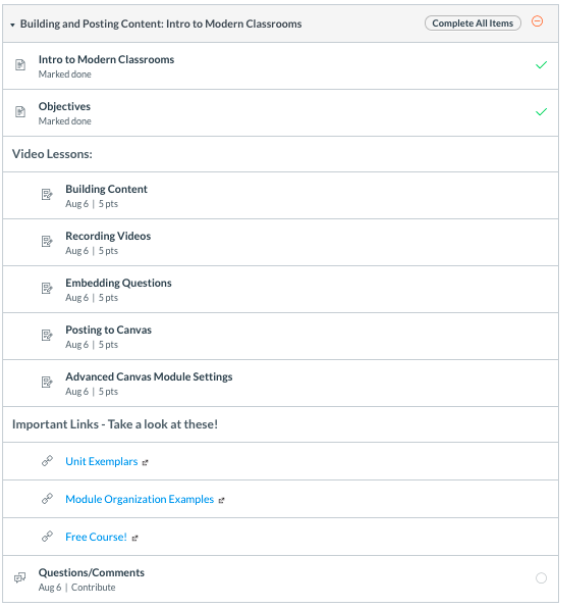Toggle the green checkmark for Objectives
The height and width of the screenshot is (605, 562).
click(x=541, y=112)
